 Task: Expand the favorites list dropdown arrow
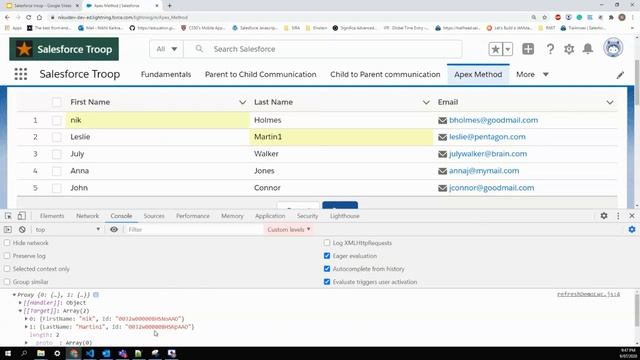[x=508, y=49]
